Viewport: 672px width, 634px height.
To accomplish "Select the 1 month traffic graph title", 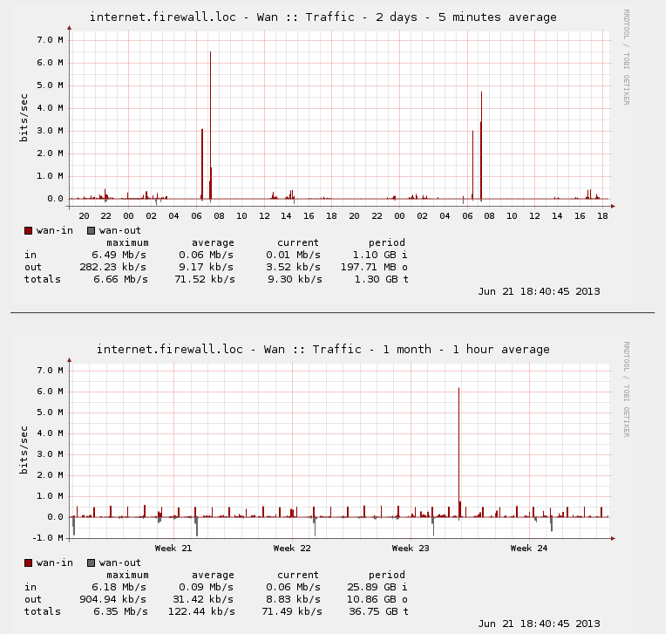I will point(322,350).
